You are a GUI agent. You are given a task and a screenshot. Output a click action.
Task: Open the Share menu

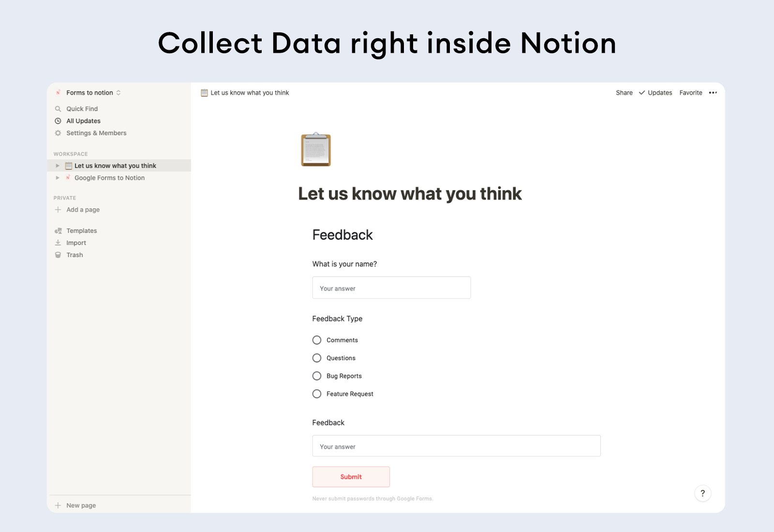[624, 92]
